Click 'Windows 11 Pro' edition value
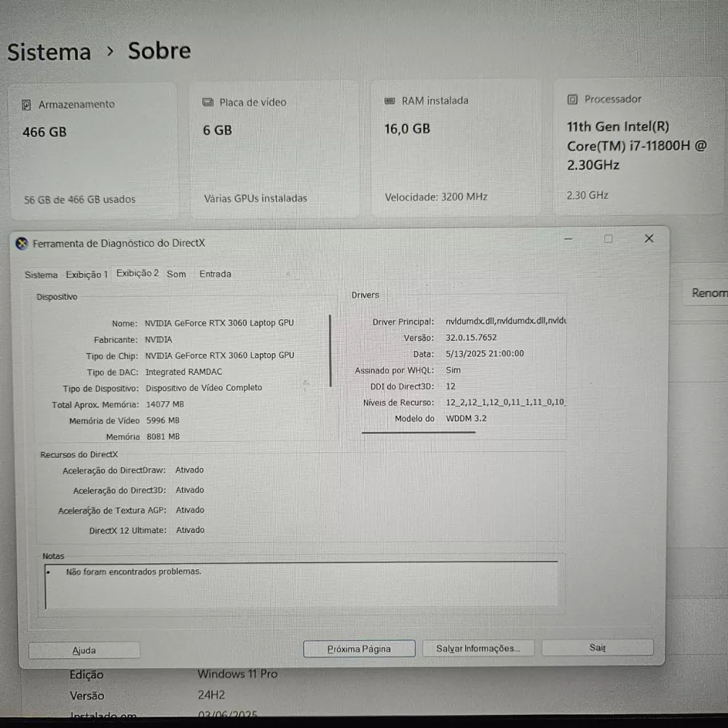The height and width of the screenshot is (728, 728). 237,674
